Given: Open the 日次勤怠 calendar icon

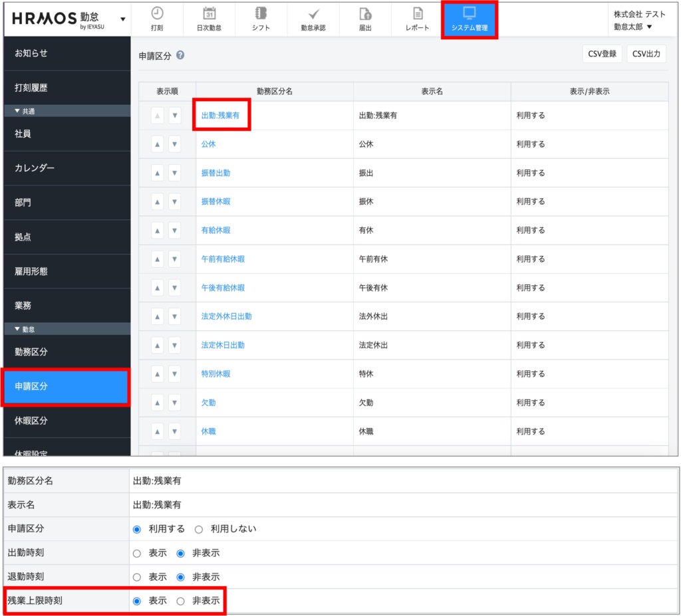Looking at the screenshot, I should pyautogui.click(x=209, y=13).
